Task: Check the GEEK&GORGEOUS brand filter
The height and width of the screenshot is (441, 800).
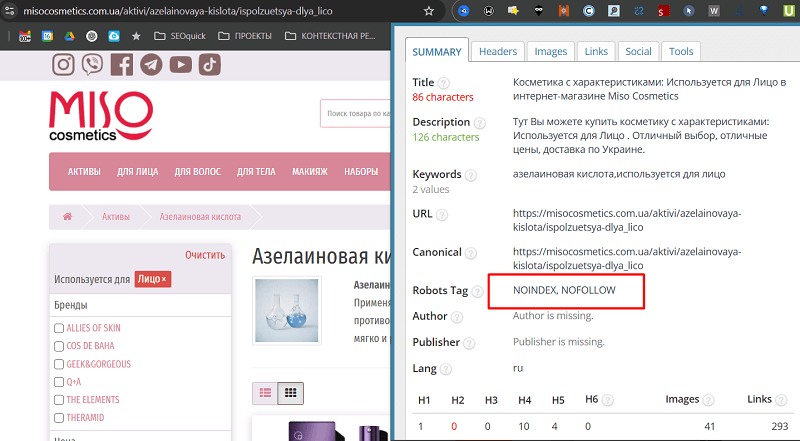Action: pos(59,364)
